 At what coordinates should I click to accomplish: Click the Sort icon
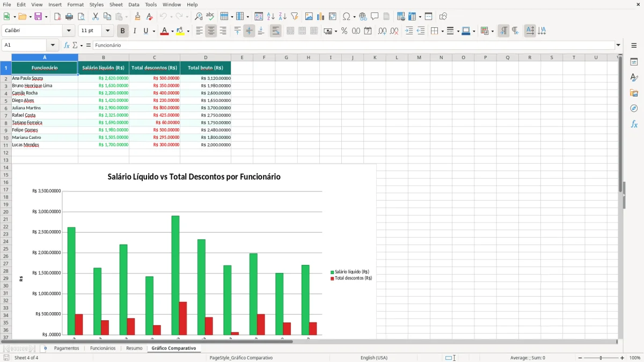259,17
